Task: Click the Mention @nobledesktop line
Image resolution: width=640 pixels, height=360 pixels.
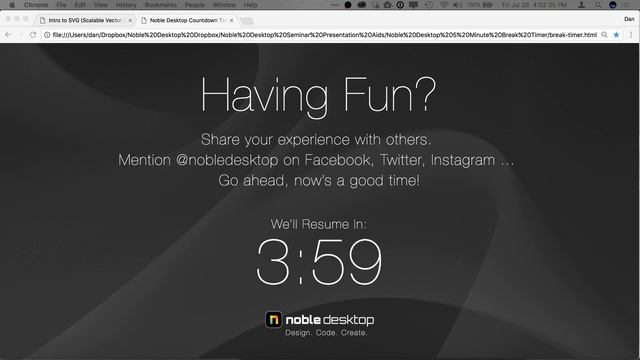Action: pos(316,160)
